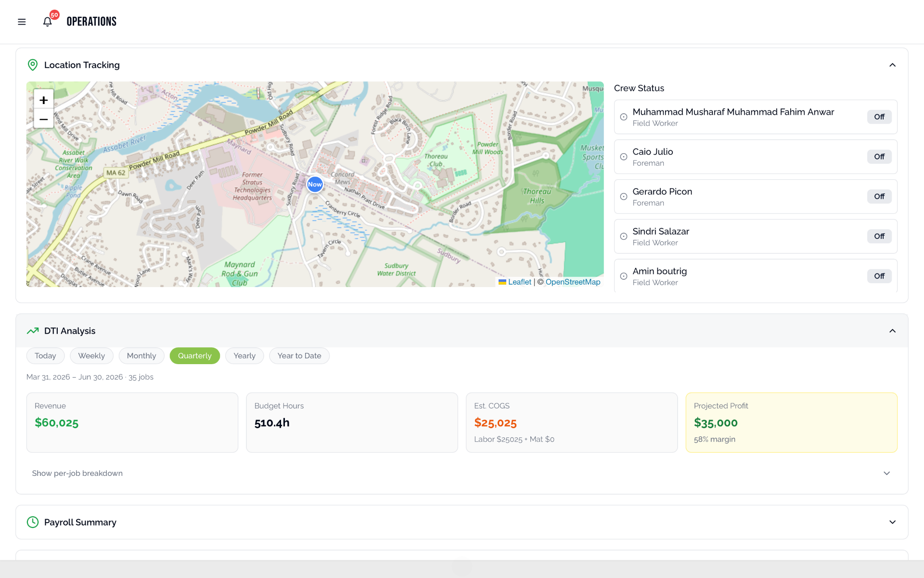Image resolution: width=924 pixels, height=578 pixels.
Task: Expand the Payroll Summary section
Action: click(892, 522)
